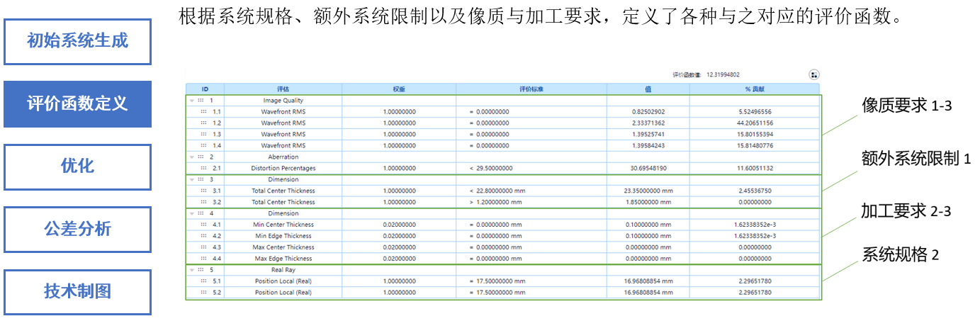Select the 评价函数定义 step
Viewport: 980px width, 321px height.
(77, 103)
